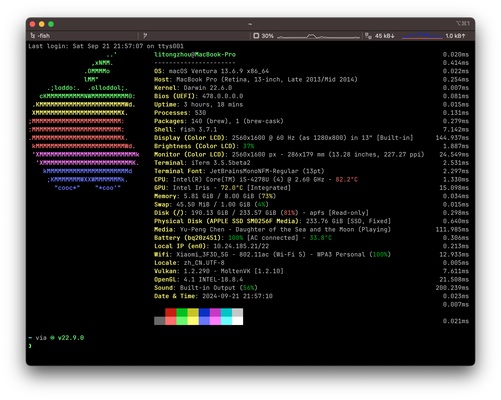Viewport: 501px width, 400px height.
Task: Click the 208.239ms timing value
Action: point(452,288)
